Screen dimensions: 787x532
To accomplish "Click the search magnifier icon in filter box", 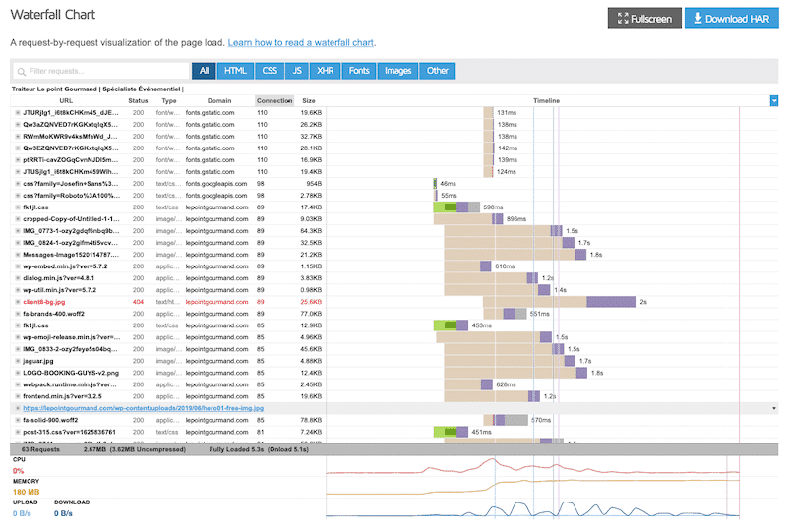I will 22,71.
